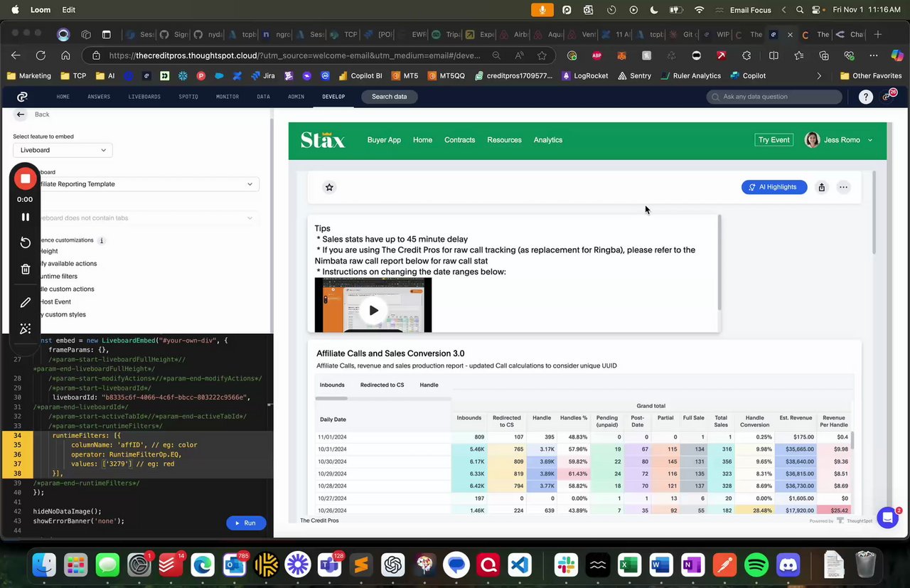Select the Loom pencil drawing tool

pos(25,302)
